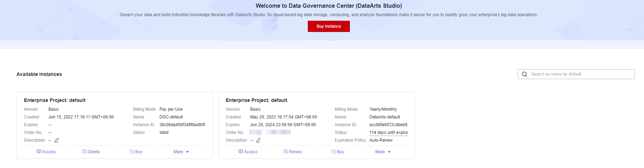This screenshot has height=168, width=644.
Task: Click Buy link on DGC-default card
Action: 139,152
